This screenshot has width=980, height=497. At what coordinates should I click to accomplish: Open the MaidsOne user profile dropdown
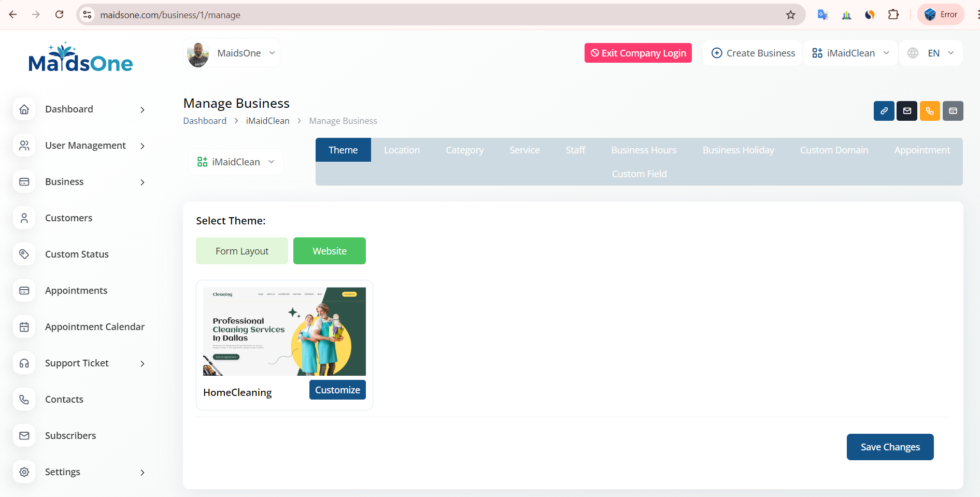[x=232, y=53]
